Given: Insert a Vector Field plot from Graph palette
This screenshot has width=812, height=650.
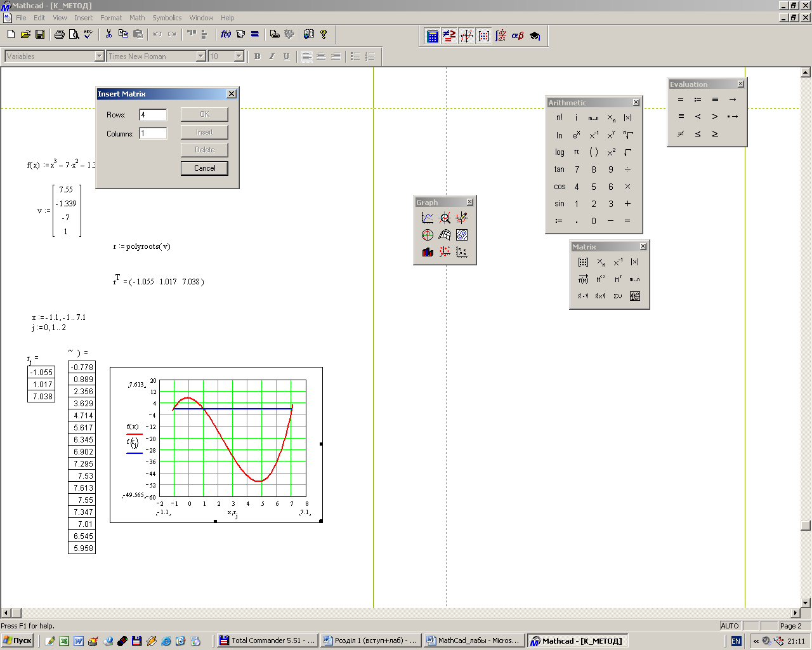Looking at the screenshot, I should click(x=462, y=252).
